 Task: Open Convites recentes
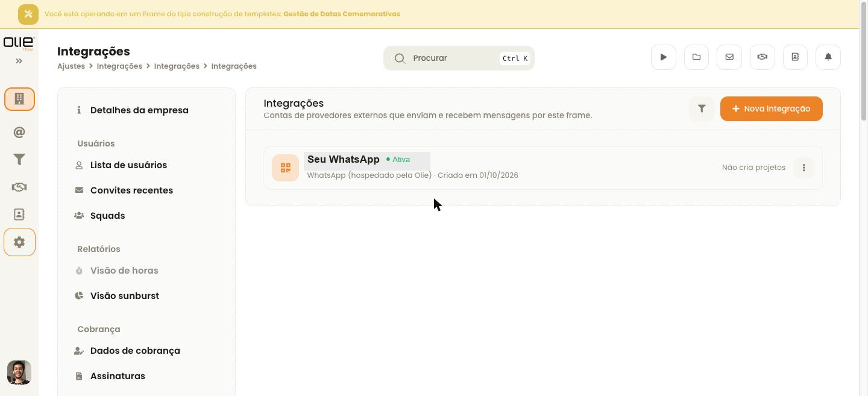pos(131,190)
